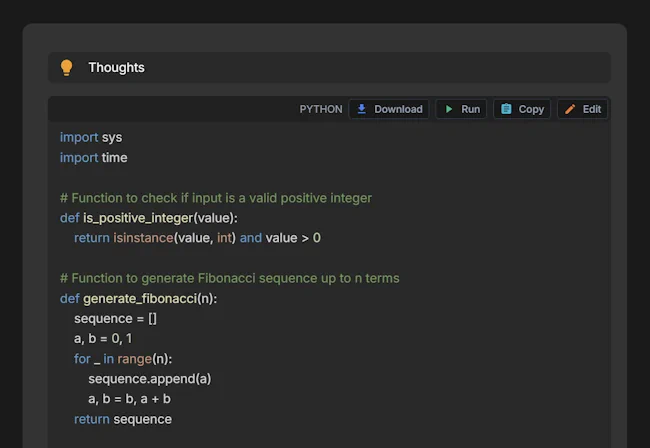Screen dimensions: 650x448
Task: Click the 'import sys' line
Action: [91, 137]
